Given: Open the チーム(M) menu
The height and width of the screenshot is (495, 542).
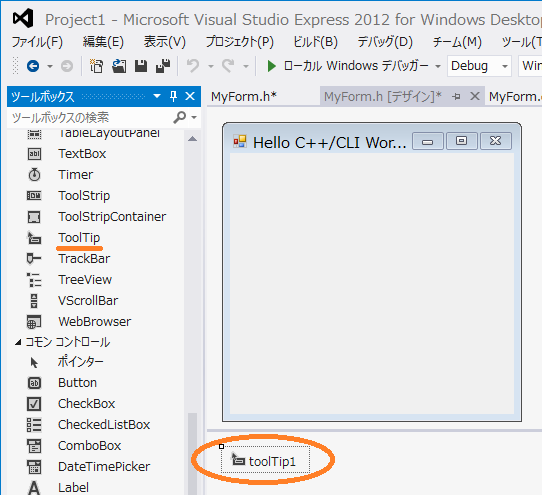Looking at the screenshot, I should pos(457,42).
